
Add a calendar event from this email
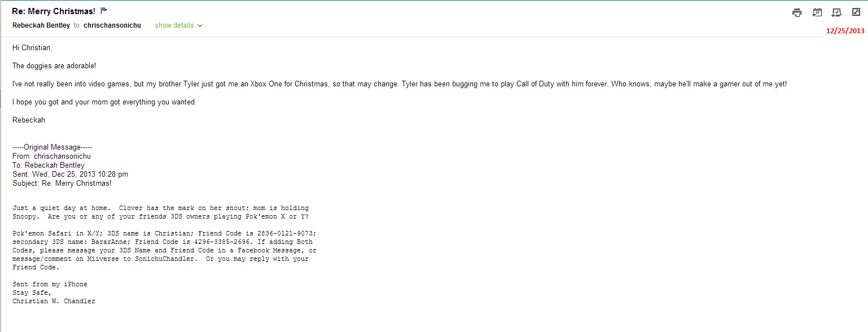coord(817,12)
